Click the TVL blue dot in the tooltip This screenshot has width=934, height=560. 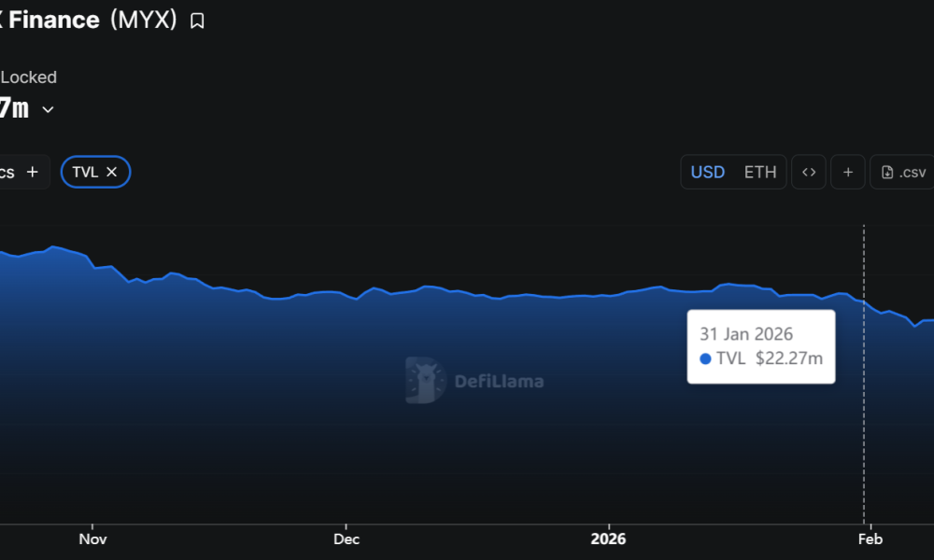click(705, 358)
